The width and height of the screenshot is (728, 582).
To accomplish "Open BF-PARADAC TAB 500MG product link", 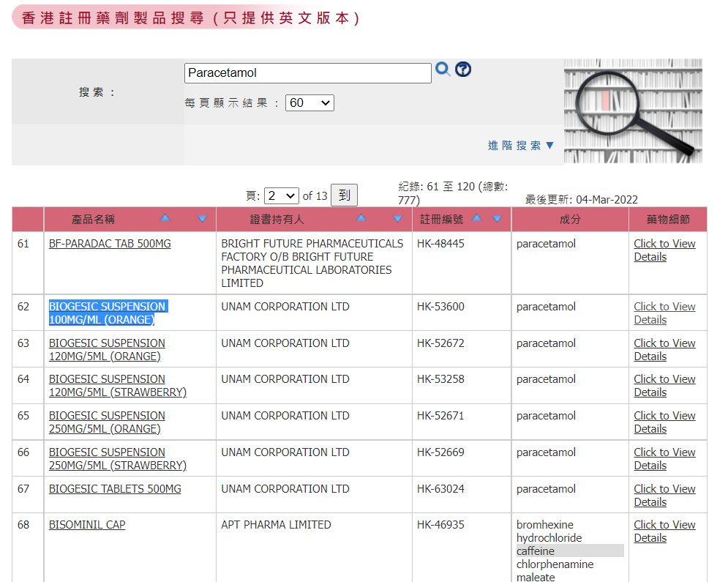I will pos(110,244).
